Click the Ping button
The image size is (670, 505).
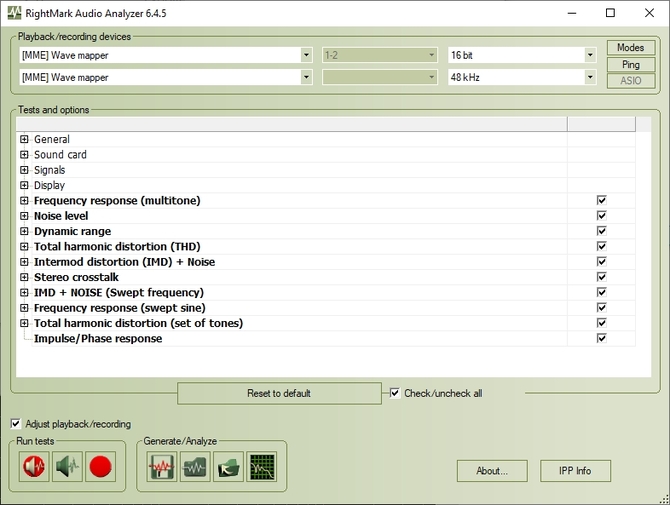point(631,65)
